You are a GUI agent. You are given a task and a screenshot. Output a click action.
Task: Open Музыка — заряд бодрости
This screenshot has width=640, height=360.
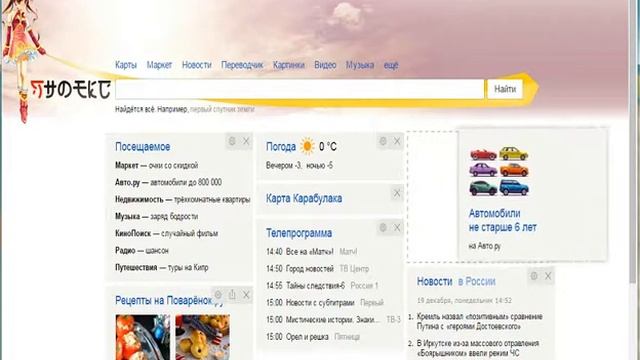click(x=156, y=216)
